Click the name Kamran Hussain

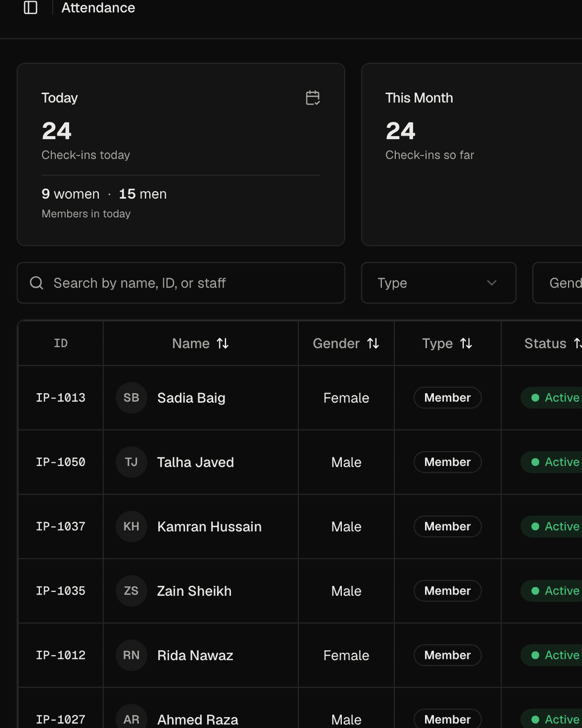[x=210, y=527]
